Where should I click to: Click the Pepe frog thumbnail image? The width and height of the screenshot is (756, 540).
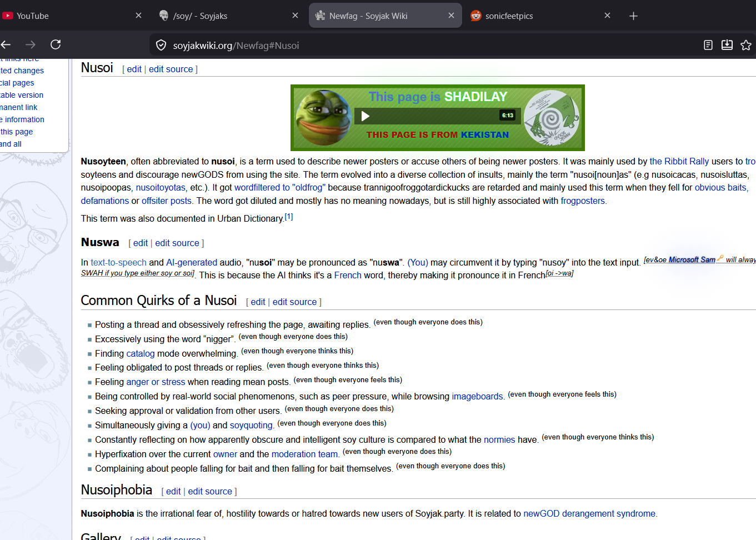(x=323, y=118)
